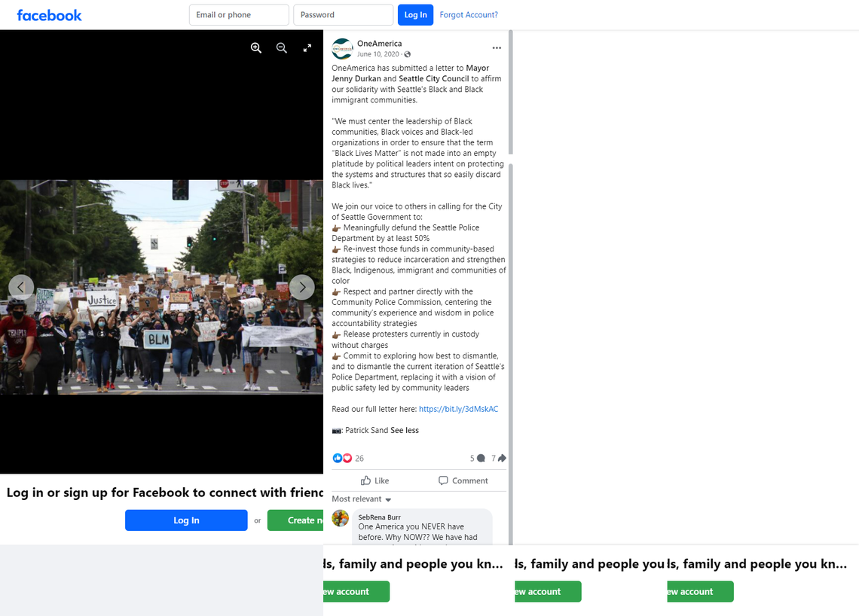Zoom in on the photo
This screenshot has height=616, width=859.
[256, 47]
